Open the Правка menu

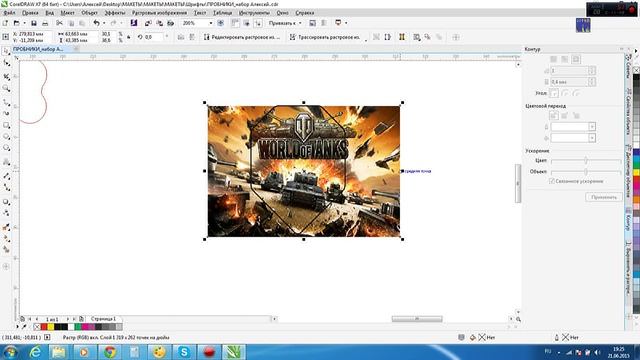[x=30, y=13]
